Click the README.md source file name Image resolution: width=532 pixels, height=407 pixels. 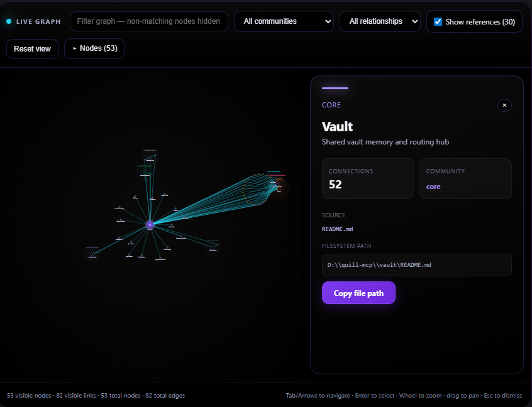(337, 229)
